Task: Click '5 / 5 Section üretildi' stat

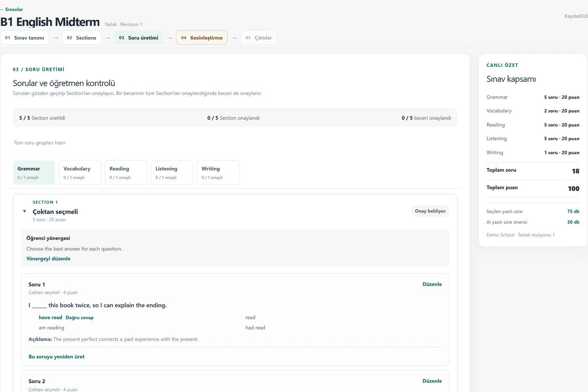Action: (42, 118)
